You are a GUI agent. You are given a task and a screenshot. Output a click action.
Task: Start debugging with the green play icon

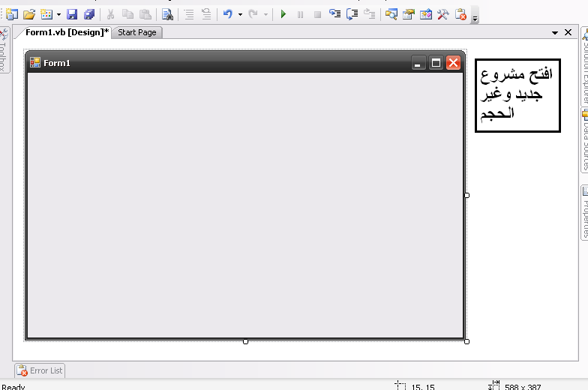tap(283, 13)
